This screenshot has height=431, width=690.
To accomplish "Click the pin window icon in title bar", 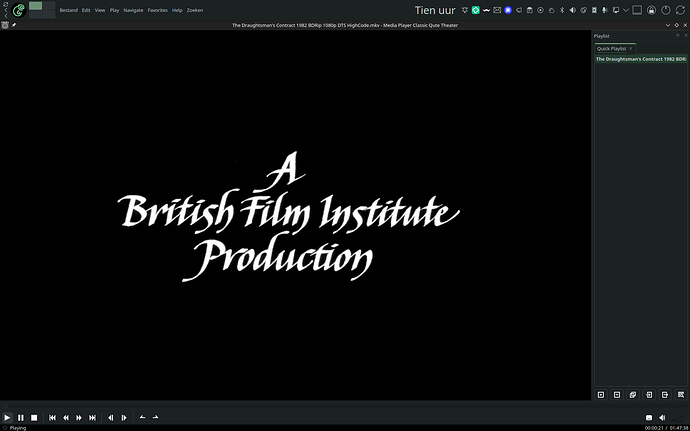I will tap(14, 25).
